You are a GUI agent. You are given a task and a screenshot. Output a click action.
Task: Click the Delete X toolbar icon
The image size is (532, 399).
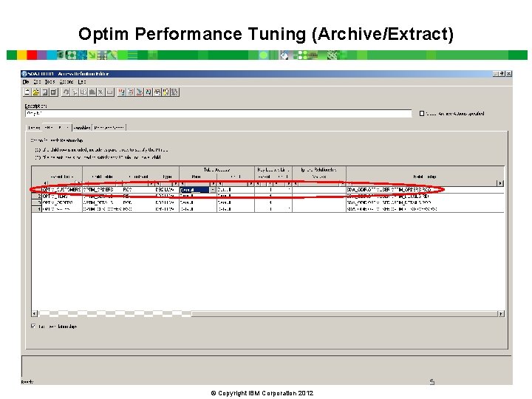pos(100,92)
